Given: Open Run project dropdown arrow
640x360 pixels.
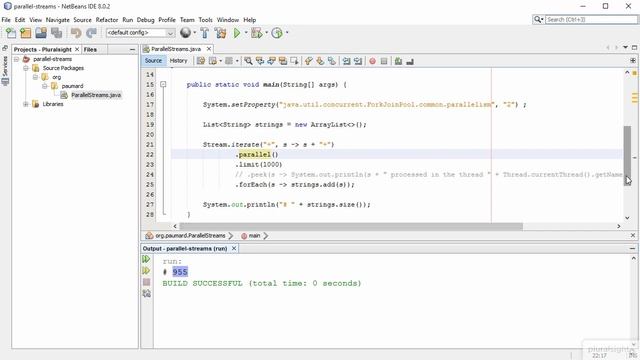Looking at the screenshot, I should pyautogui.click(x=246, y=33).
